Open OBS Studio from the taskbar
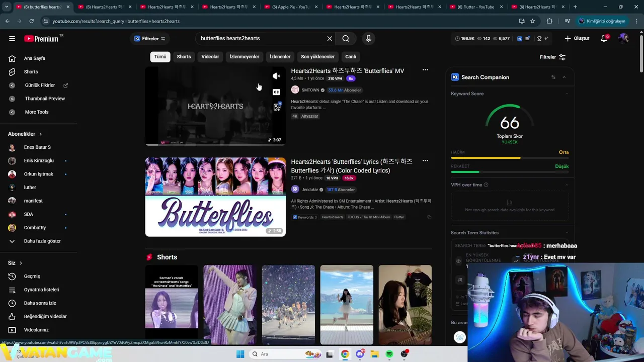 click(x=405, y=354)
